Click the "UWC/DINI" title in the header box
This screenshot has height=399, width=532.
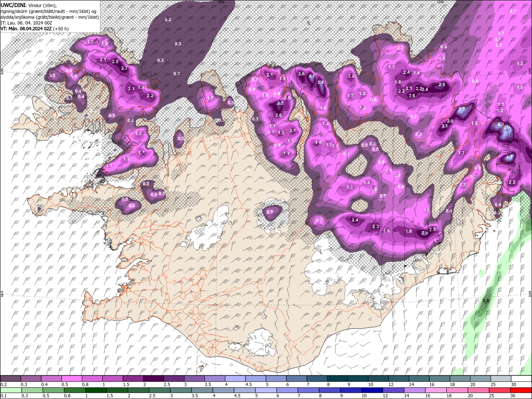(x=13, y=5)
